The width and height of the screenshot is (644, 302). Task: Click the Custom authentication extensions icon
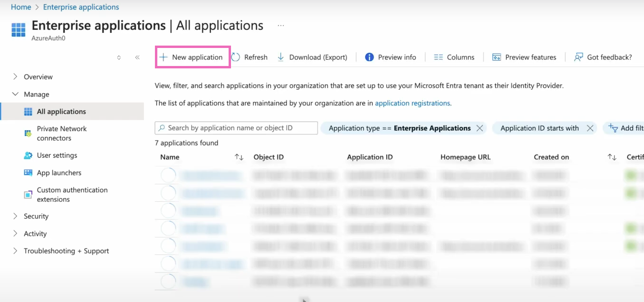(x=28, y=195)
